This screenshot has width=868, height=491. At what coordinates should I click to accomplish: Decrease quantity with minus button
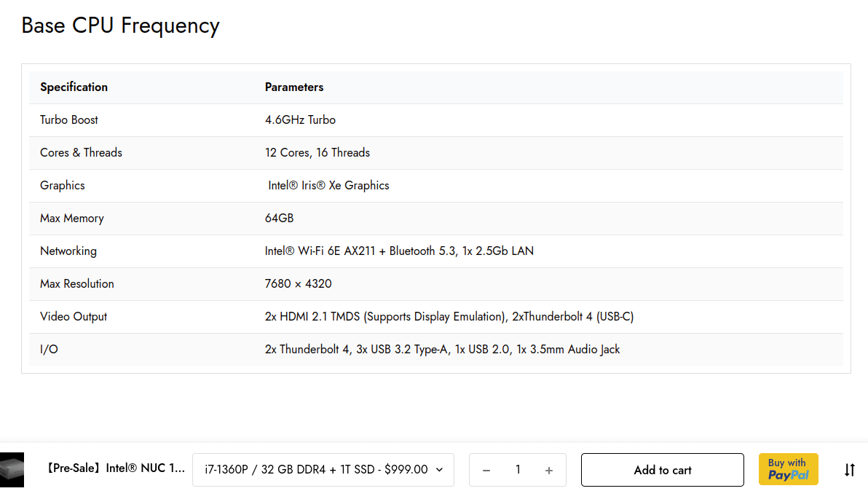point(486,470)
